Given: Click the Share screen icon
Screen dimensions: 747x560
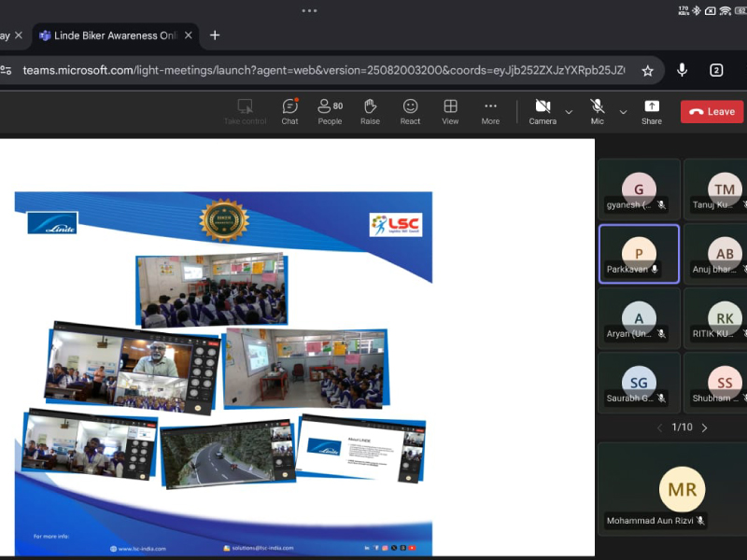Looking at the screenshot, I should pyautogui.click(x=652, y=111).
